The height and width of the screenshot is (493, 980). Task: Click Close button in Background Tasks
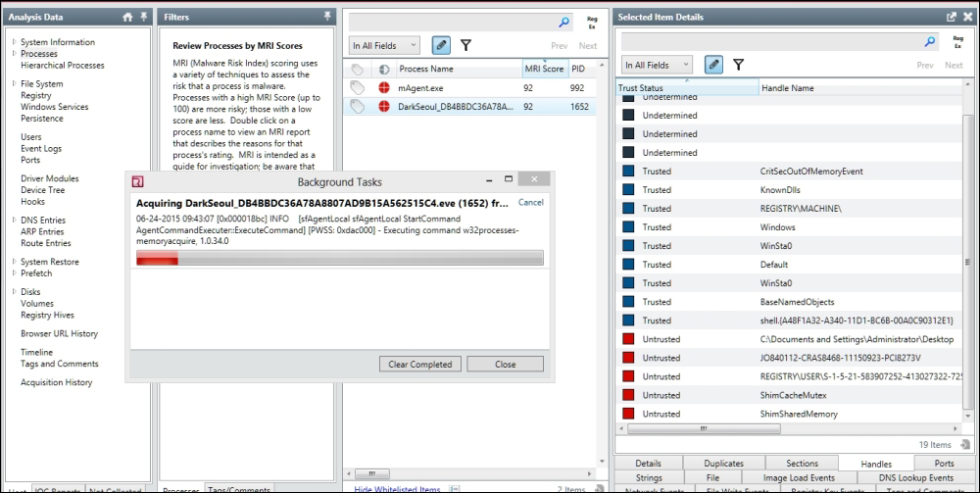tap(505, 365)
